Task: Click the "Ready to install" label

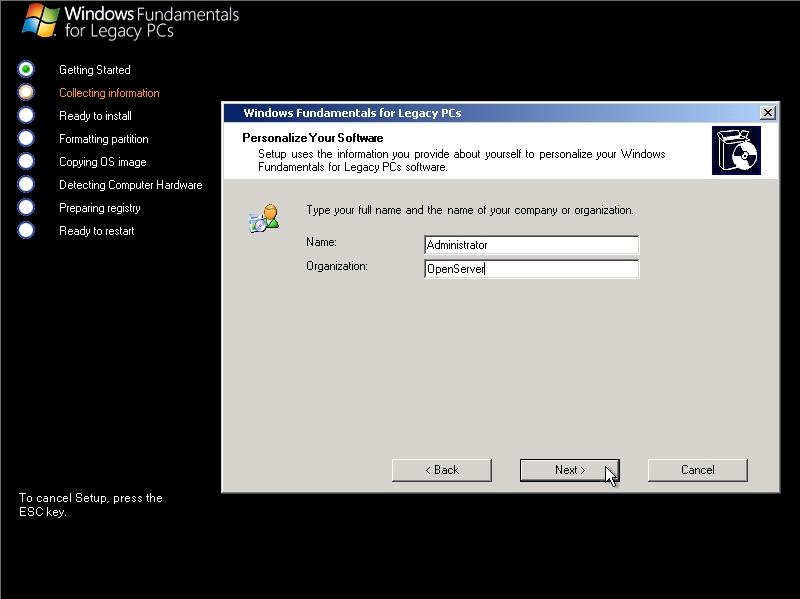Action: click(x=95, y=116)
